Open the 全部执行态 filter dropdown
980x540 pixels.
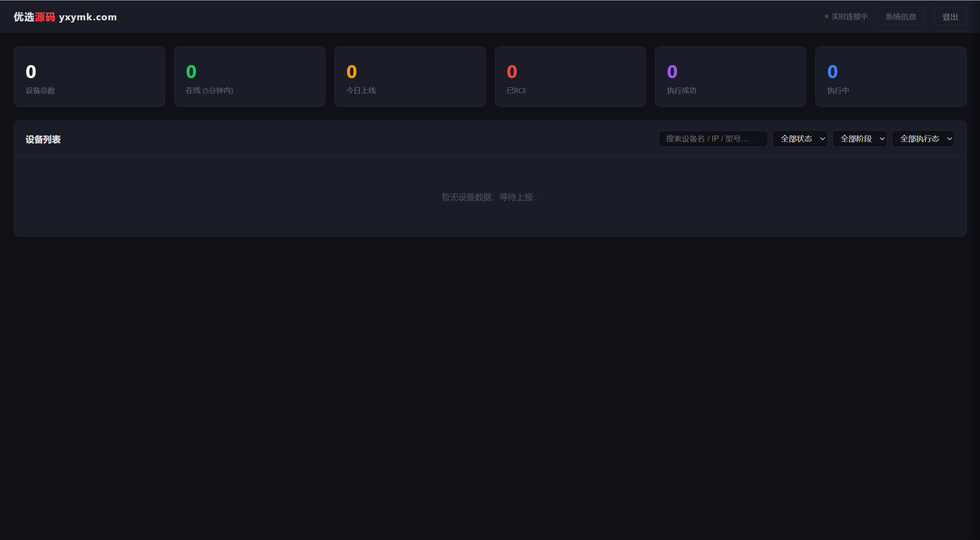923,139
